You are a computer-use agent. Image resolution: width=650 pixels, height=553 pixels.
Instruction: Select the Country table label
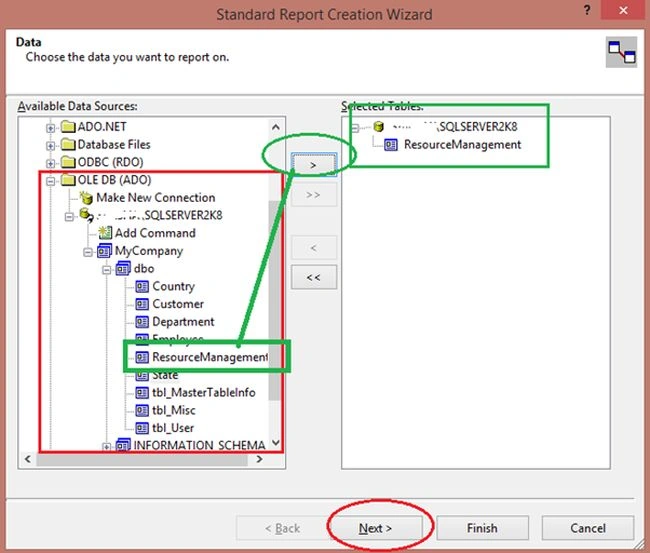pos(173,286)
